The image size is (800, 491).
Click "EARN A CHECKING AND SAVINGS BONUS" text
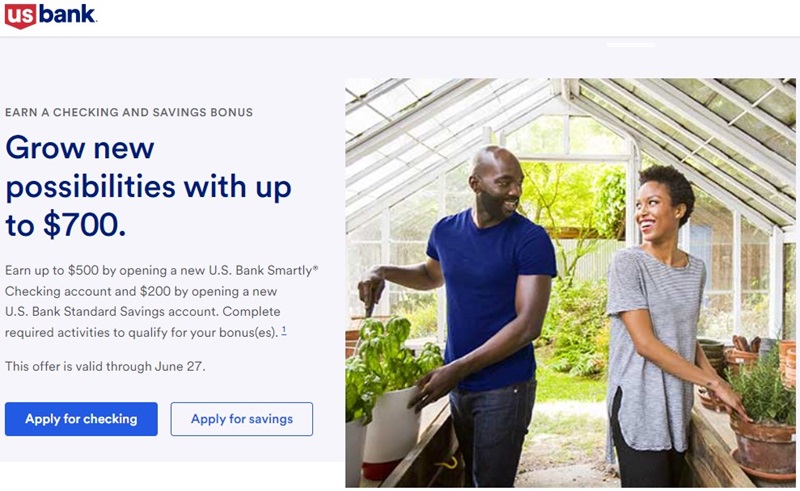click(x=129, y=112)
